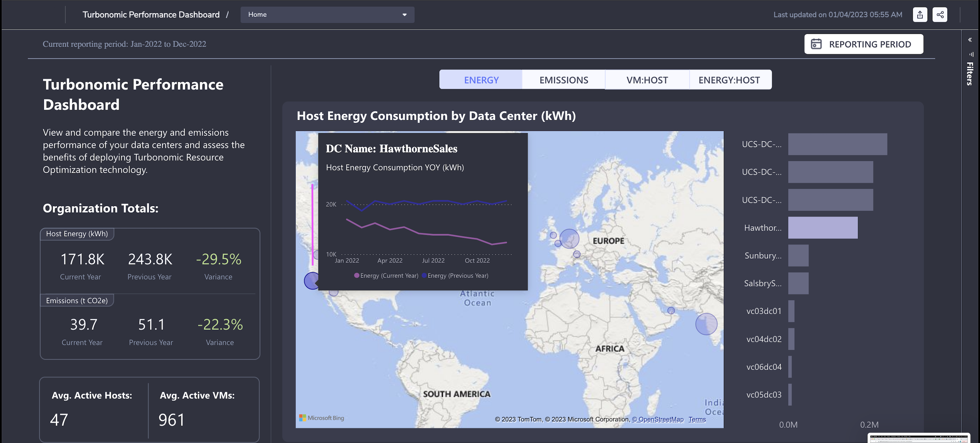This screenshot has height=443, width=980.
Task: Select the ENERGY tab
Action: point(481,80)
